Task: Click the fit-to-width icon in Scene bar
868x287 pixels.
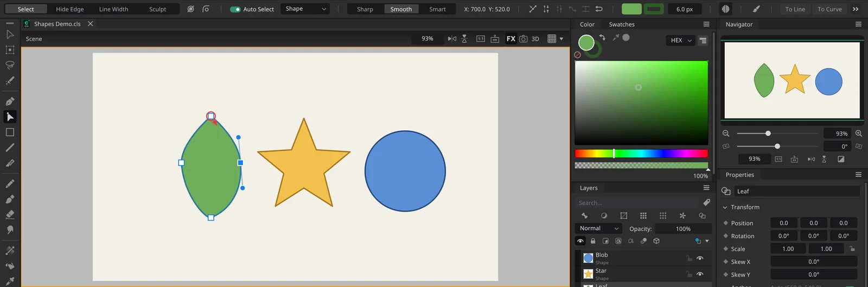Action: pyautogui.click(x=495, y=39)
